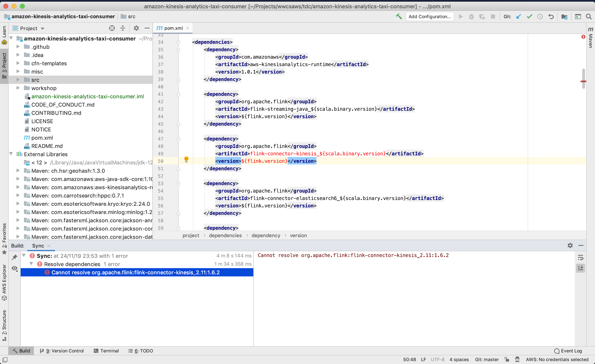
Task: Click the Git update project arrow
Action: pos(518,17)
